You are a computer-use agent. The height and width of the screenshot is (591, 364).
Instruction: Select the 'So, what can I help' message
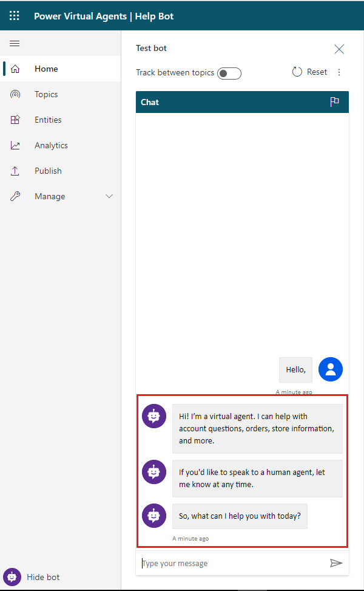pos(240,516)
